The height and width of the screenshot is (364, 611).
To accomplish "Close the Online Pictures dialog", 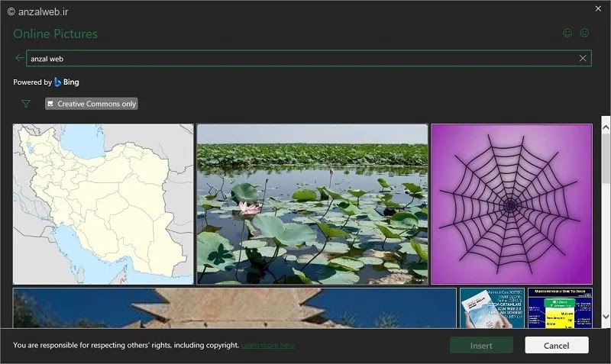I will 598,8.
